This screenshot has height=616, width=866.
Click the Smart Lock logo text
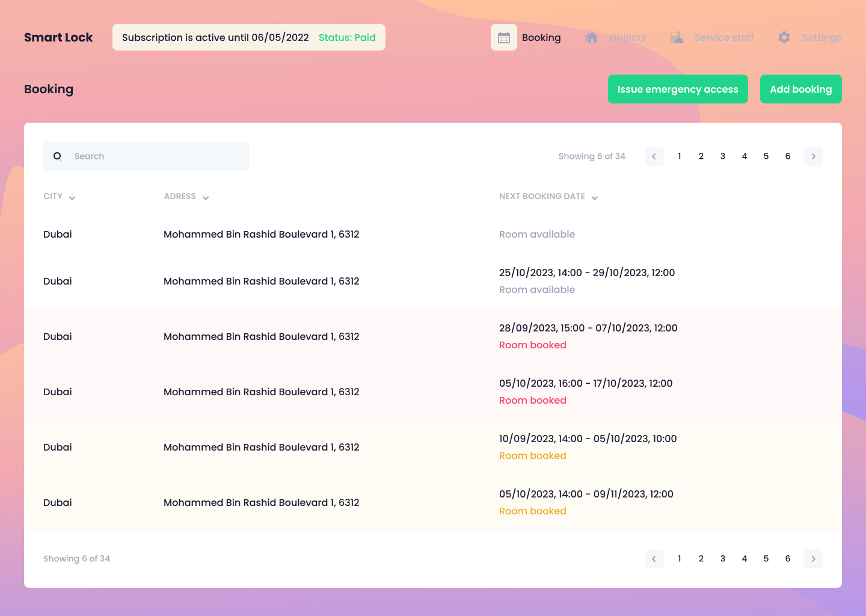coord(58,37)
